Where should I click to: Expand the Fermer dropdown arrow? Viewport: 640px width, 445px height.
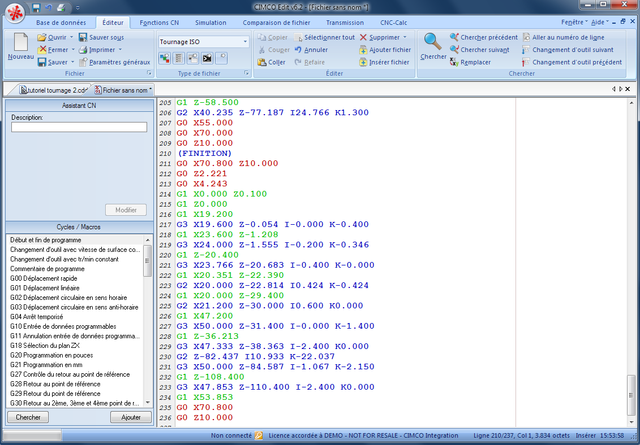tap(73, 49)
